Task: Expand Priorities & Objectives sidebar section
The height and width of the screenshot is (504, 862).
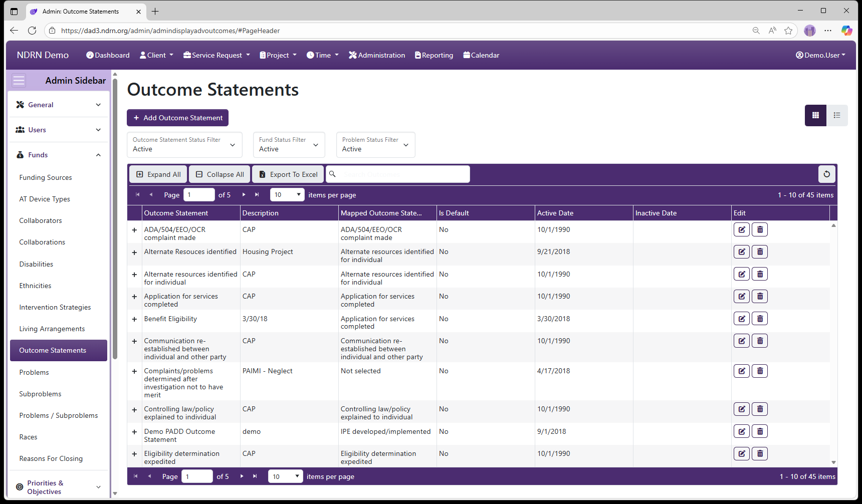Action: pos(59,487)
